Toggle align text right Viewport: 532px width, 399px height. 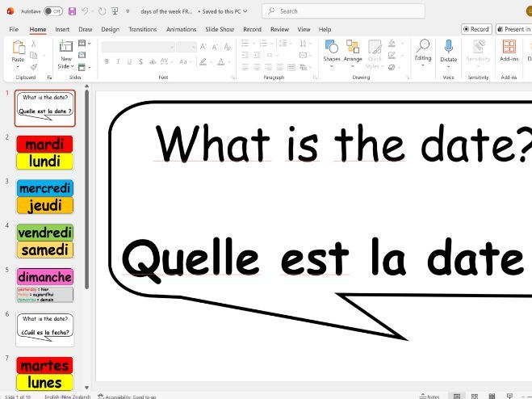click(268, 67)
